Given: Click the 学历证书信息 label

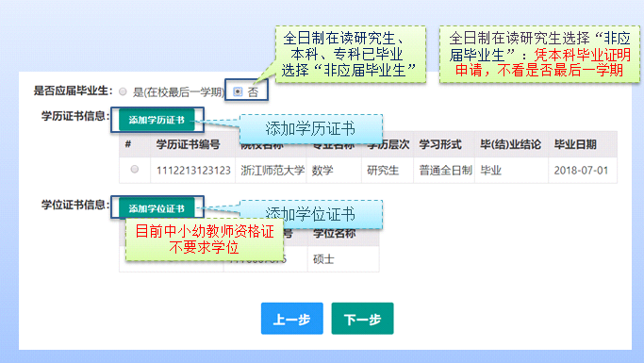Looking at the screenshot, I should [x=76, y=116].
